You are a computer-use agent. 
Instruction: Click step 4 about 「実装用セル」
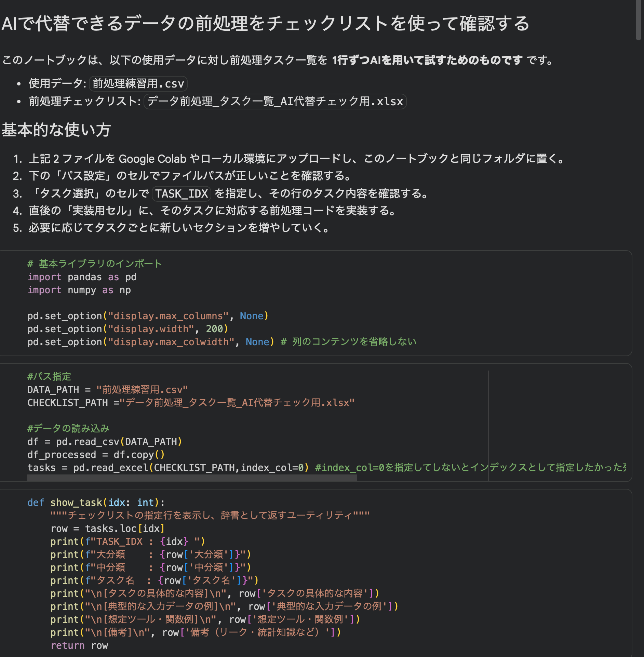click(212, 211)
